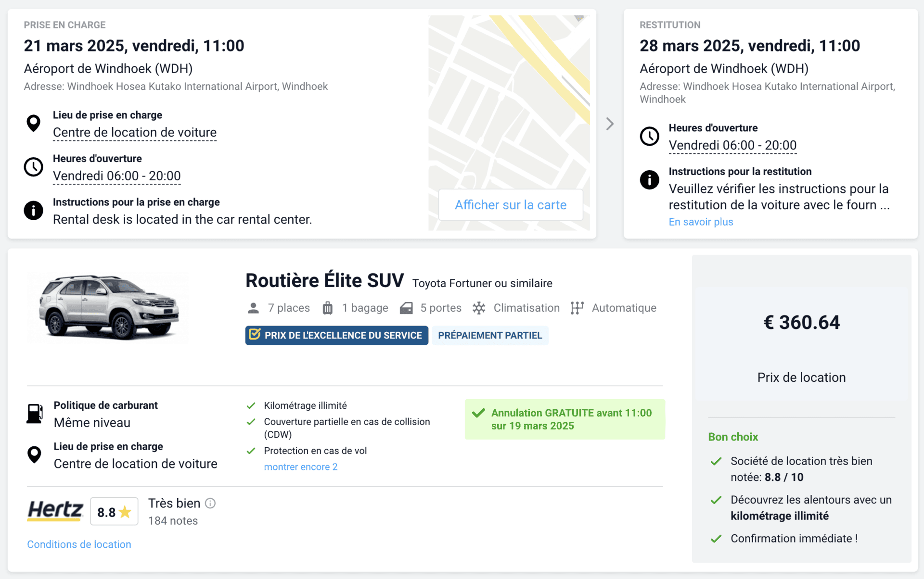
Task: Click the automatic transmission gear icon
Action: 577,308
